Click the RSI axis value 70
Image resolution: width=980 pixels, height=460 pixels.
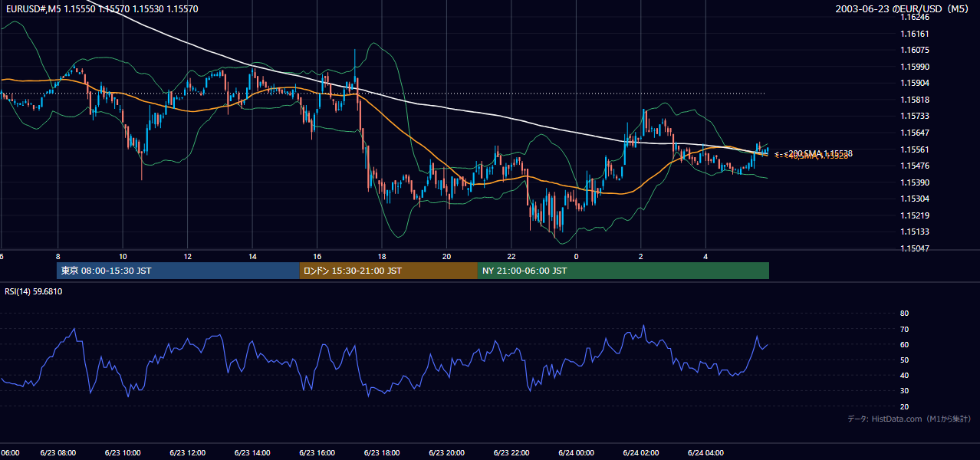click(904, 329)
